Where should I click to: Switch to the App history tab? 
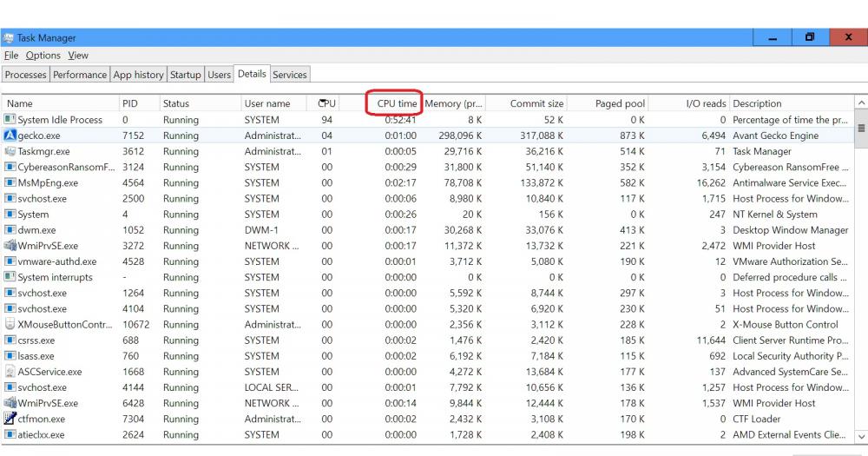click(138, 74)
